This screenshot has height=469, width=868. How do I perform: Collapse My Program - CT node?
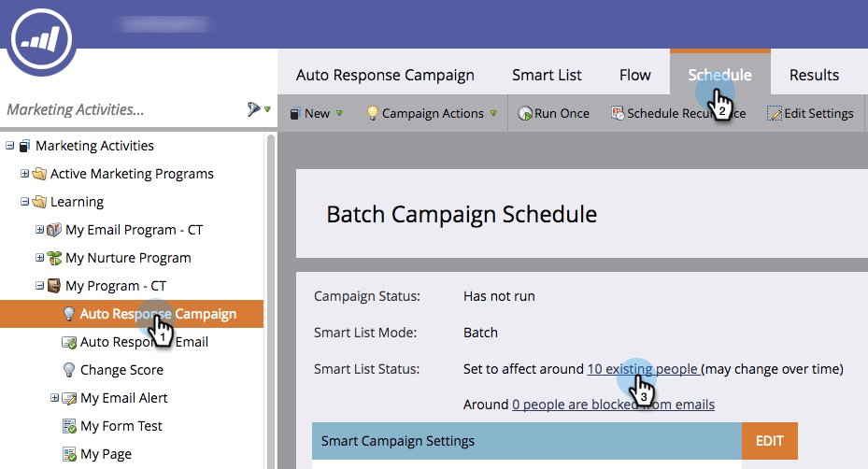[40, 286]
